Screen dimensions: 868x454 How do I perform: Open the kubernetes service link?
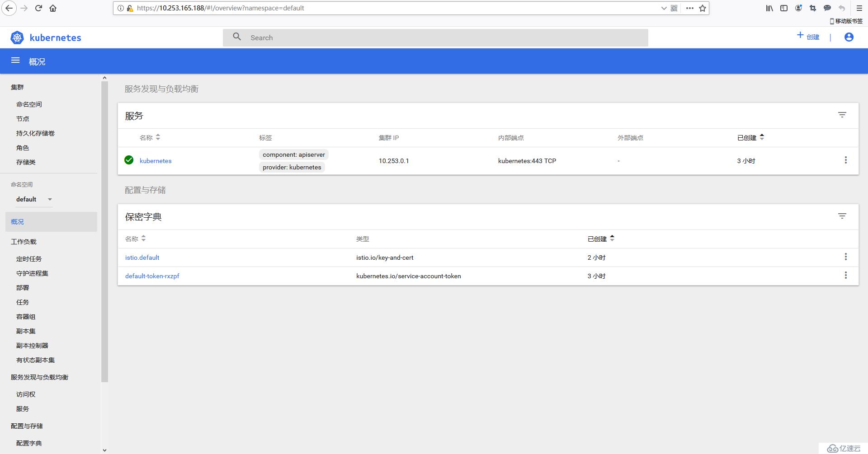pos(156,161)
